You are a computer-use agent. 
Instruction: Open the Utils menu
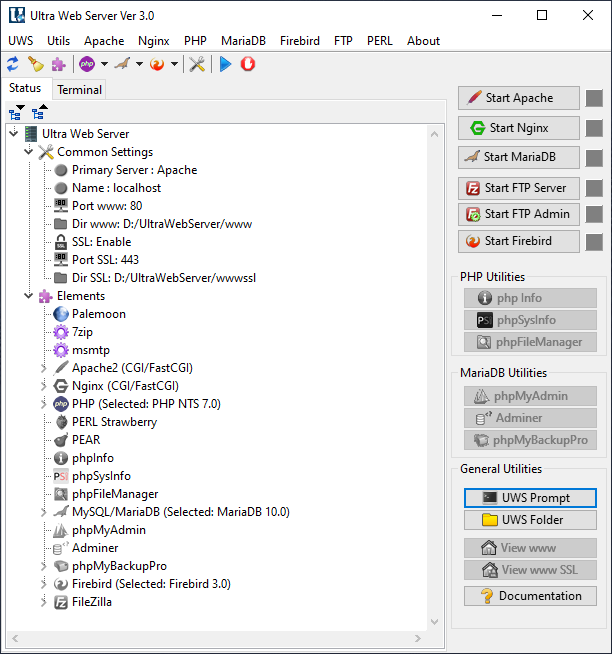click(x=58, y=41)
